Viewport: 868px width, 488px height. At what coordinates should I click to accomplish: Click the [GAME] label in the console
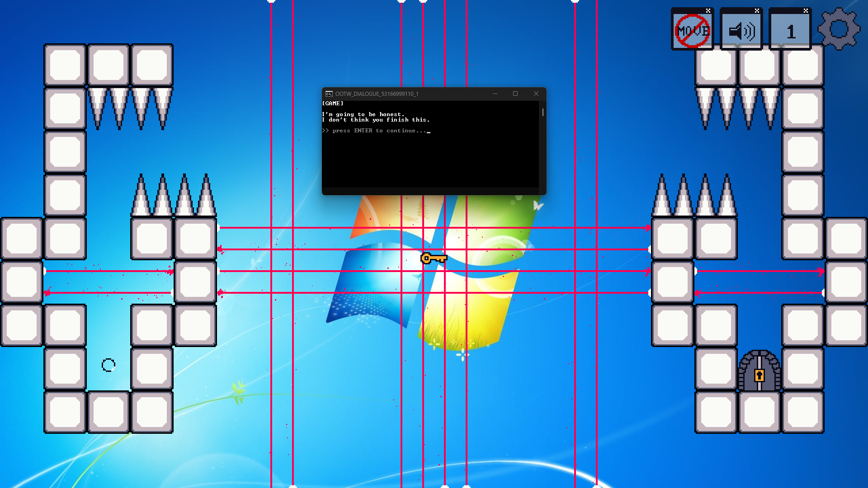click(x=333, y=103)
